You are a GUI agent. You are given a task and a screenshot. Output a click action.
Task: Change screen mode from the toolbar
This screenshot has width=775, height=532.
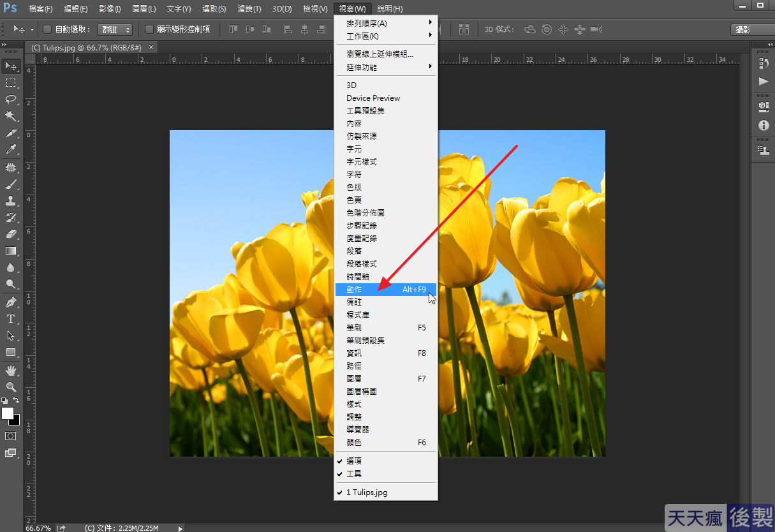click(11, 454)
